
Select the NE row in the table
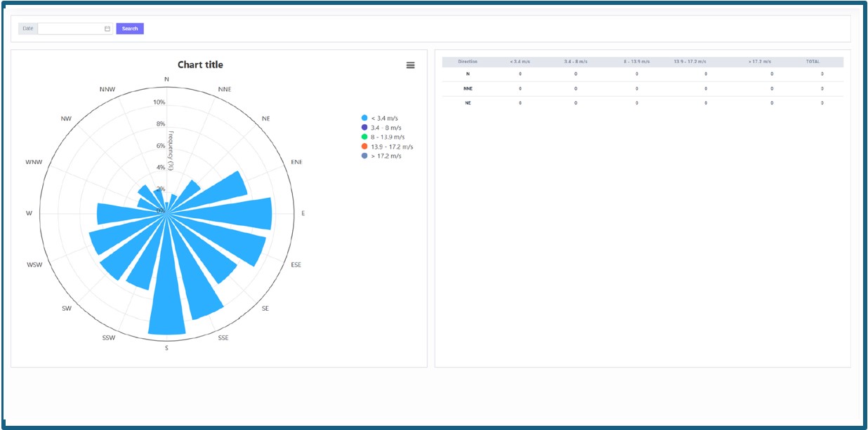(x=468, y=103)
